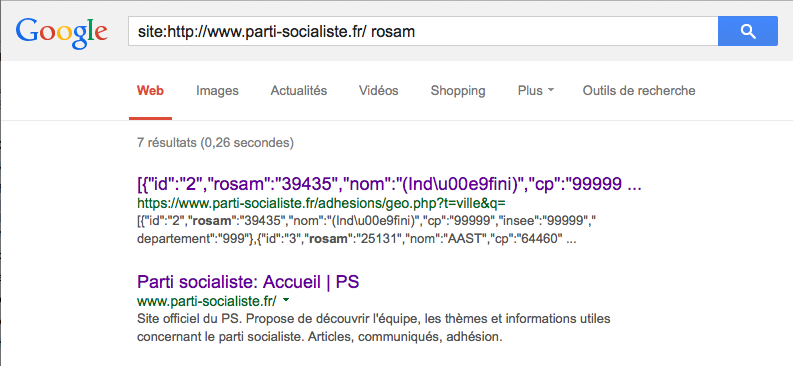The image size is (793, 366).
Task: Click the small arrow next to Plus
Action: tap(551, 91)
